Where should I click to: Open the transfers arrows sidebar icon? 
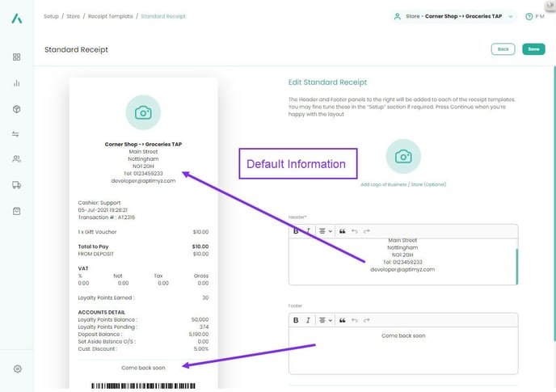(15, 134)
